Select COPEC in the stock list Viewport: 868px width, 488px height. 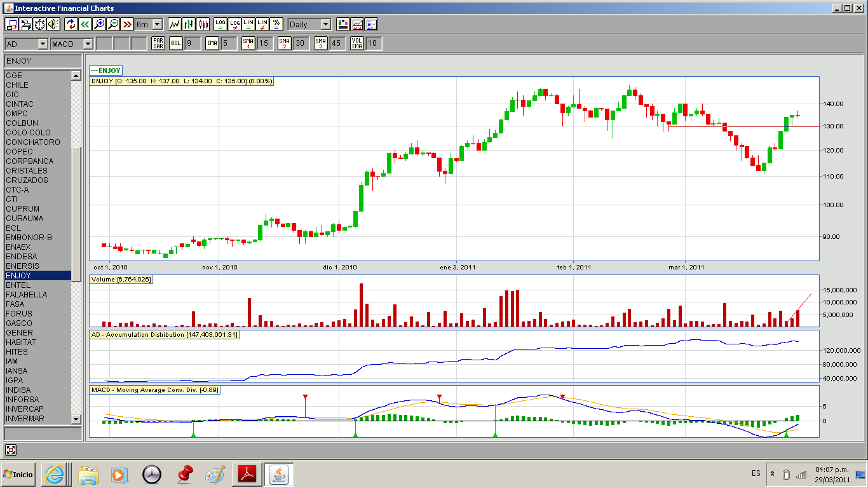tap(38, 152)
